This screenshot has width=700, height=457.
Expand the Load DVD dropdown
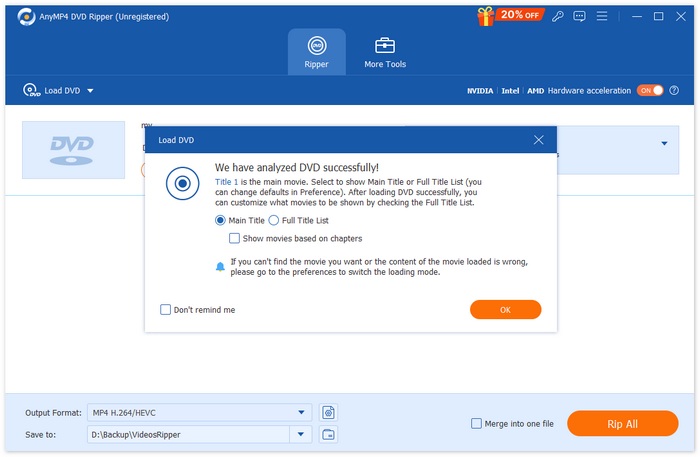(x=90, y=91)
